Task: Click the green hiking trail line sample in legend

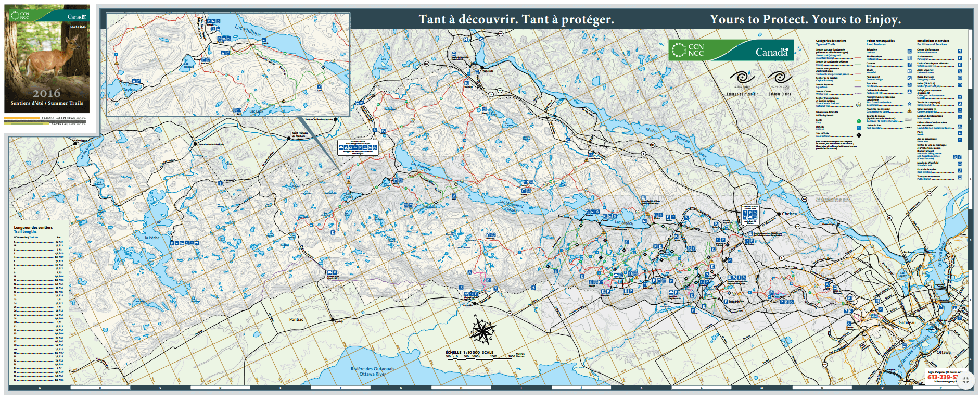Action: click(x=858, y=65)
